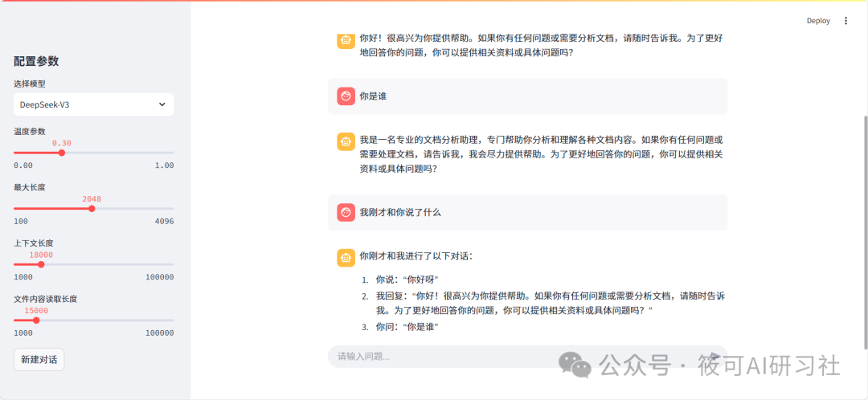Click the user avatar beside 你是谁

[x=346, y=96]
